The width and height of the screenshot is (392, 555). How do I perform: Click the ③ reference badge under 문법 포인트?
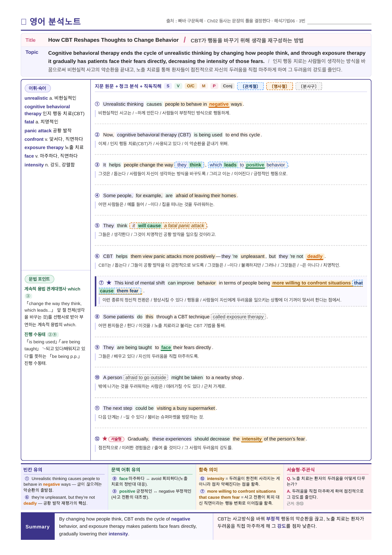click(x=28, y=296)
